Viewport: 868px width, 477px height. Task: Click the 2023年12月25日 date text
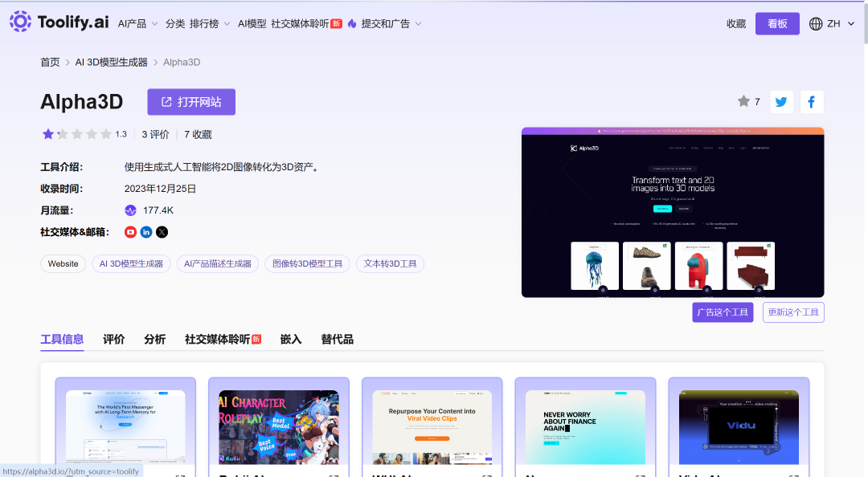coord(160,189)
